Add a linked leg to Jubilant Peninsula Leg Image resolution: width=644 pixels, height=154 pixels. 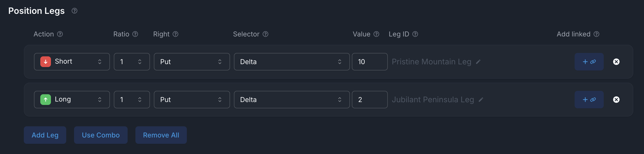click(589, 100)
